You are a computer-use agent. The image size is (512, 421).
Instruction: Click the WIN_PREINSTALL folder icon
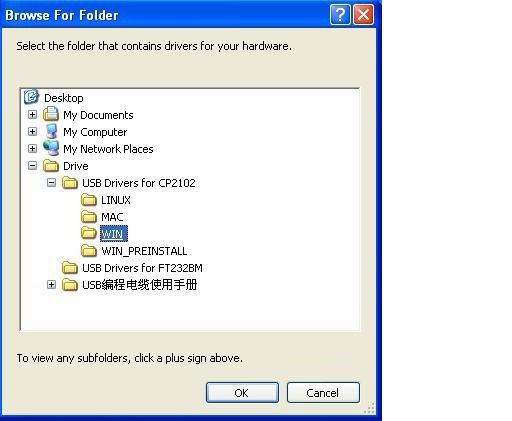[89, 250]
